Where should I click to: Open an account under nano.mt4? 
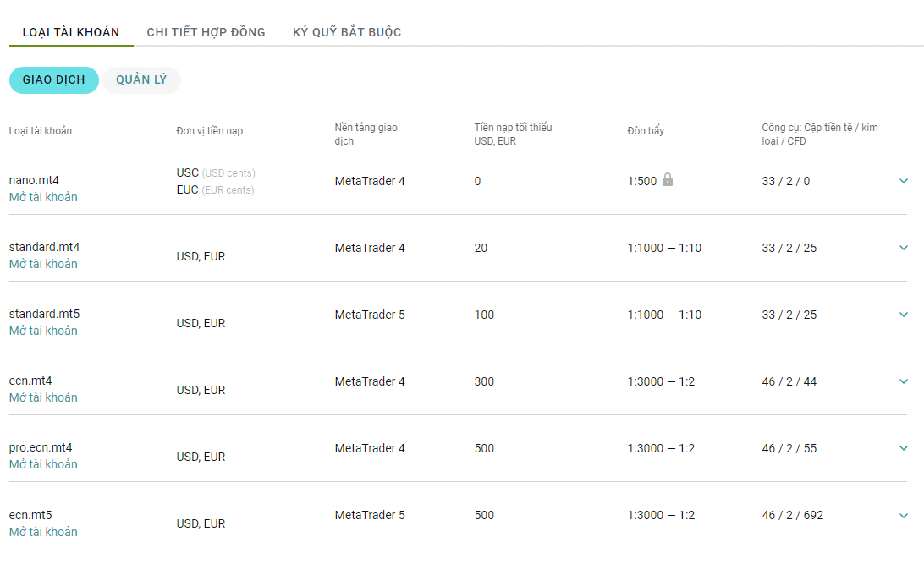tap(43, 197)
